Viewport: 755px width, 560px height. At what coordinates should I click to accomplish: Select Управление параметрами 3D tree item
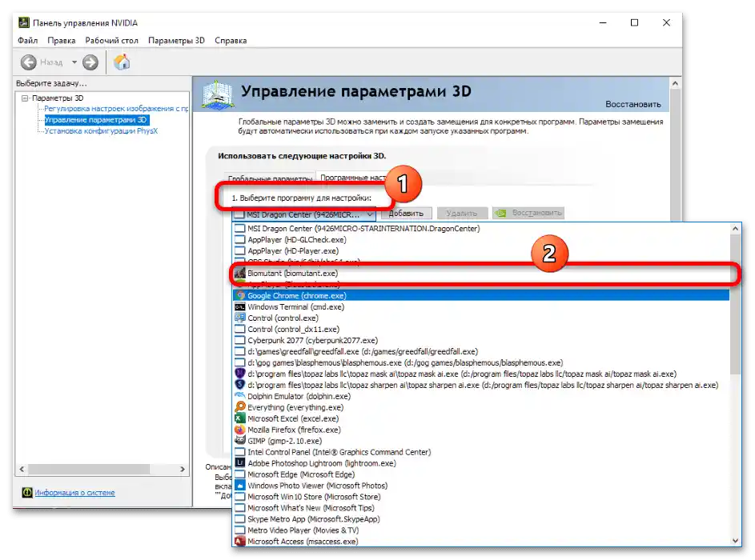[96, 120]
